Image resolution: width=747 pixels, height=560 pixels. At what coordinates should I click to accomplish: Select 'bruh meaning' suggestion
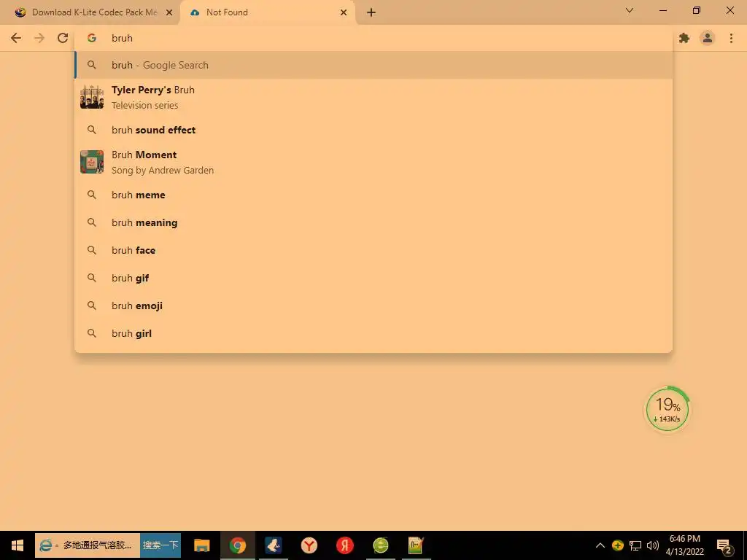373,222
